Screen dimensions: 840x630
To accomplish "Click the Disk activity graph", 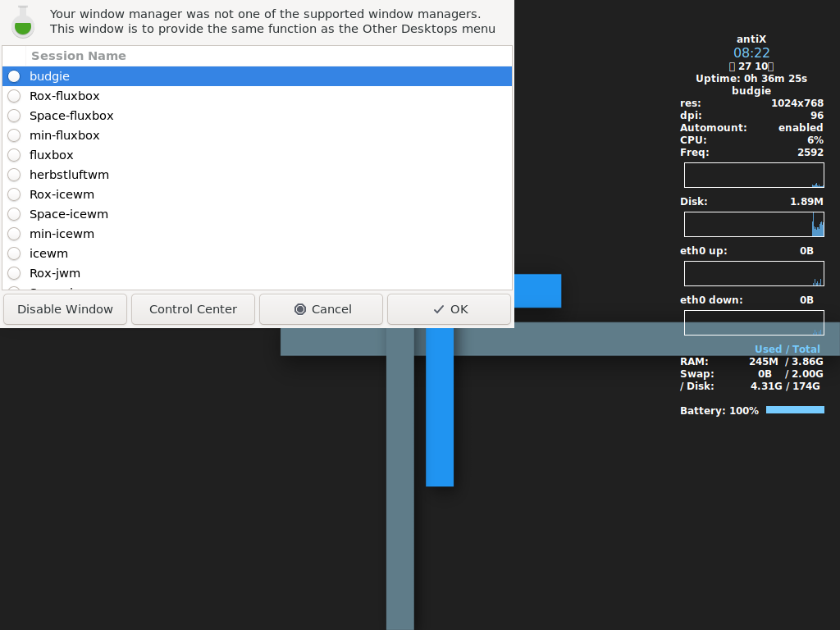I will (755, 225).
